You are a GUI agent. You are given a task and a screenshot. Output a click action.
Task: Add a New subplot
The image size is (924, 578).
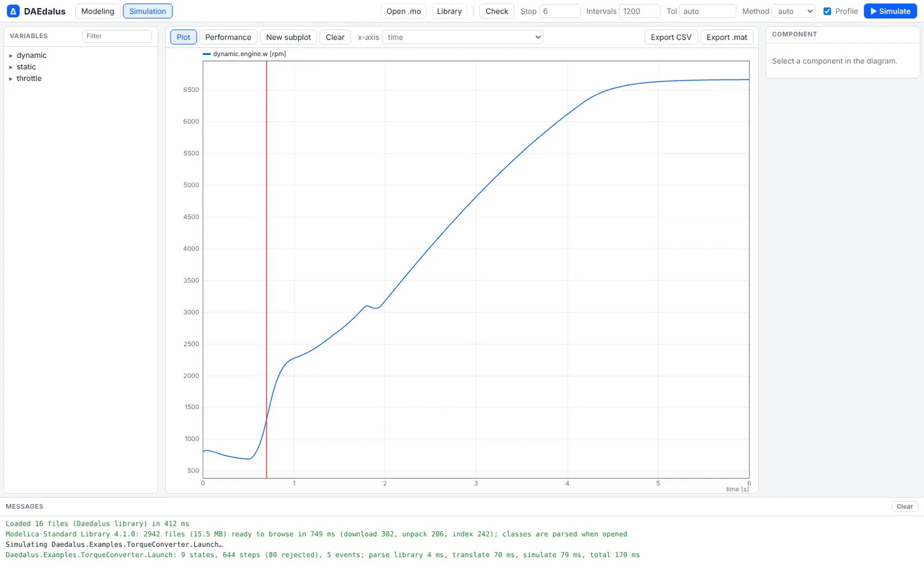[288, 37]
